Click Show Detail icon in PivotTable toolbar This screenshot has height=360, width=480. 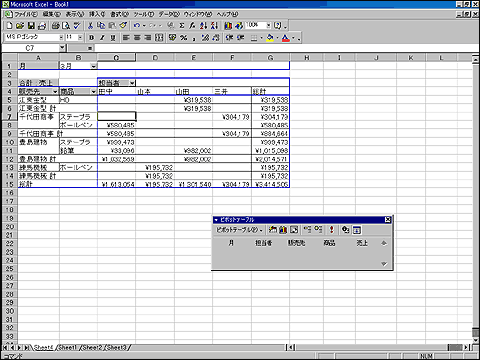318,230
